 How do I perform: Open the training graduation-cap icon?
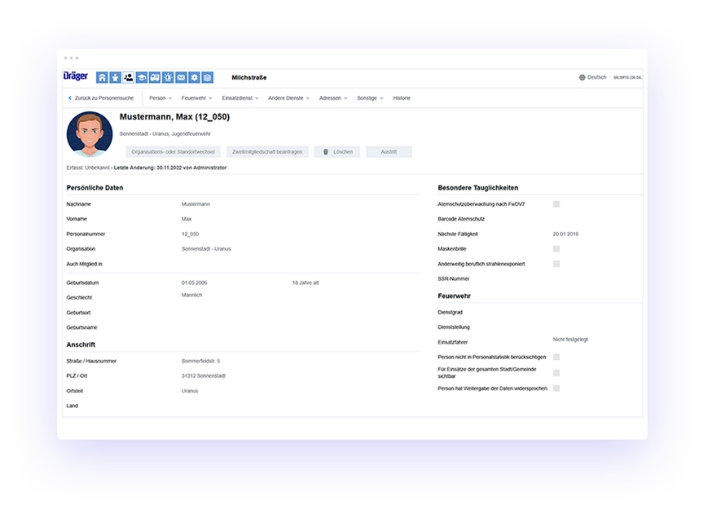pos(141,77)
